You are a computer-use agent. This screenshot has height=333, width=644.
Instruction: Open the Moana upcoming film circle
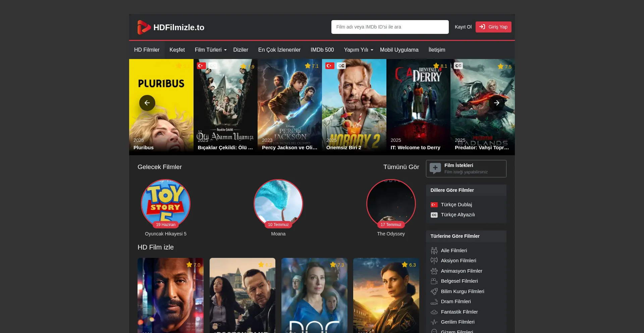278,203
